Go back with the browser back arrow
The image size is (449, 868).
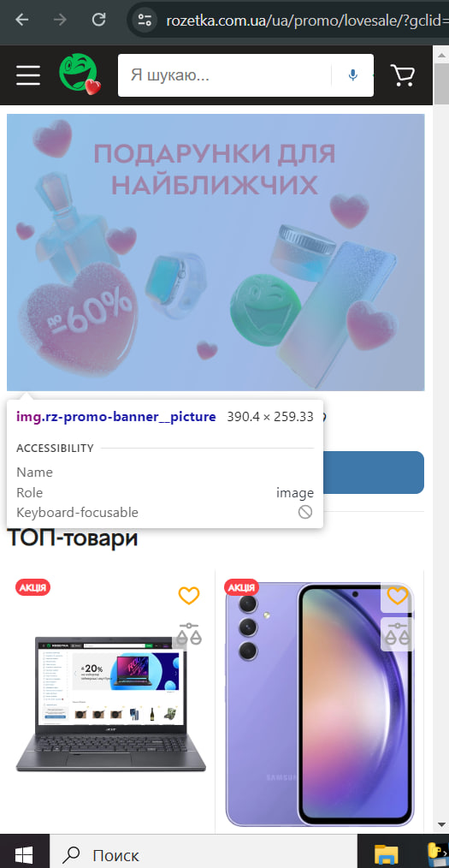point(22,21)
